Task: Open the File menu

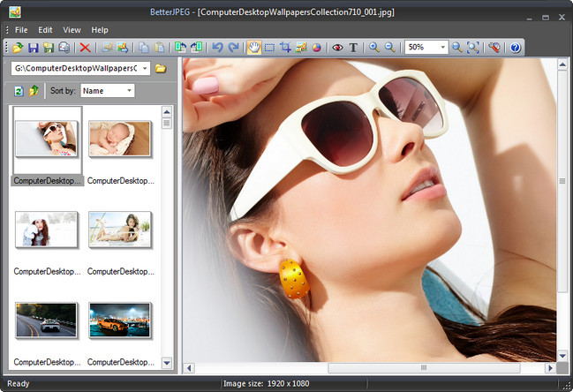Action: [21, 30]
